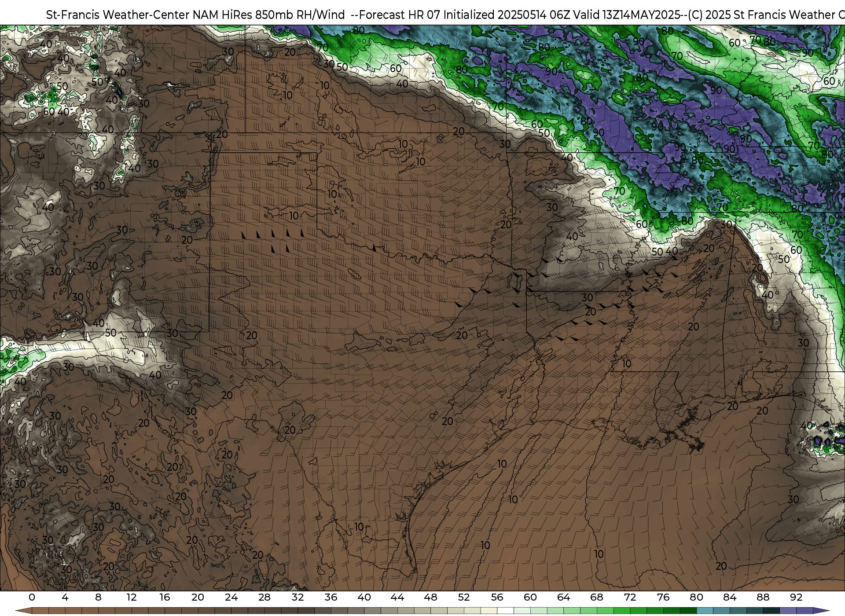Click the colorbar tick label '4'

(65, 597)
